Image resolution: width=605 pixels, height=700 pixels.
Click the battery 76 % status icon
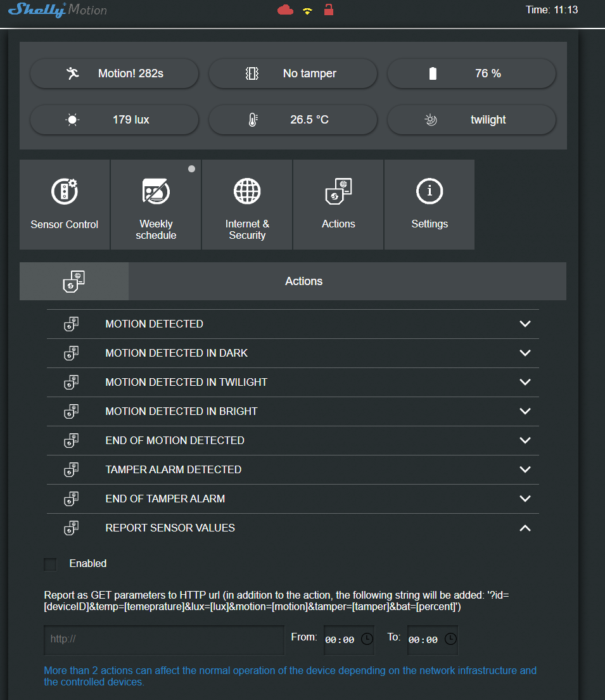(x=433, y=73)
